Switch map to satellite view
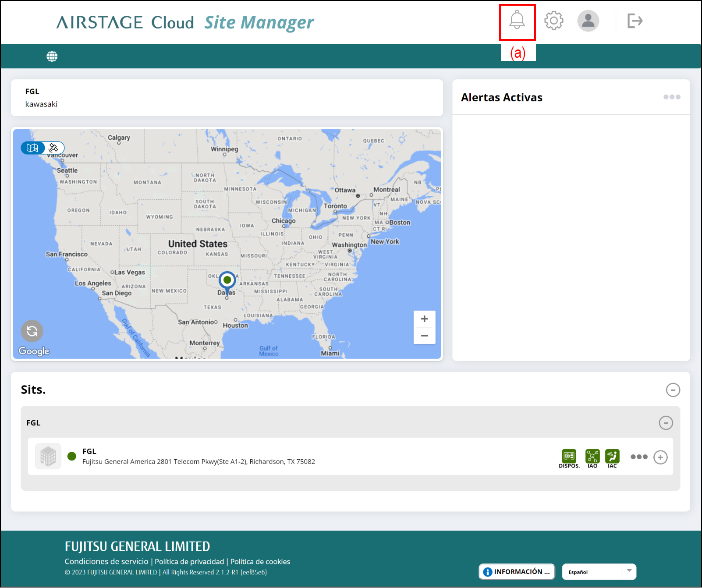This screenshot has width=702, height=588. point(54,148)
